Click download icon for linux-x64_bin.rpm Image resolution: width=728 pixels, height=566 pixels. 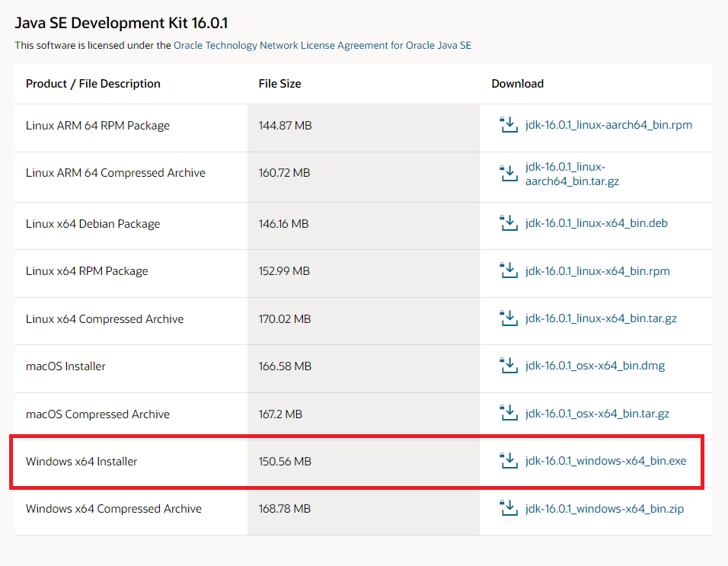509,270
